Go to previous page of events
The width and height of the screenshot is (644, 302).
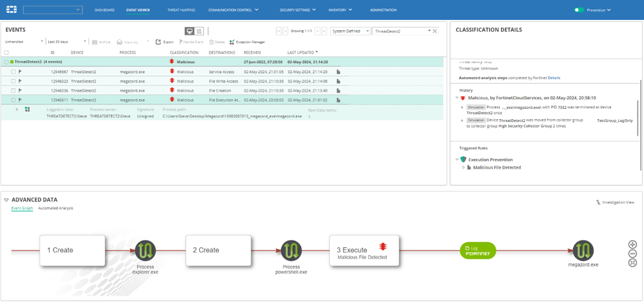click(x=286, y=31)
